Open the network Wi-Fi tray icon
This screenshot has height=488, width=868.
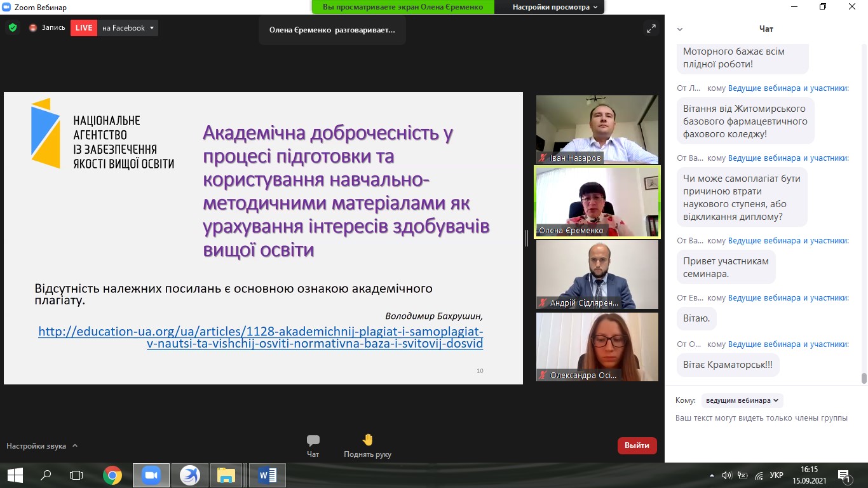pos(759,475)
